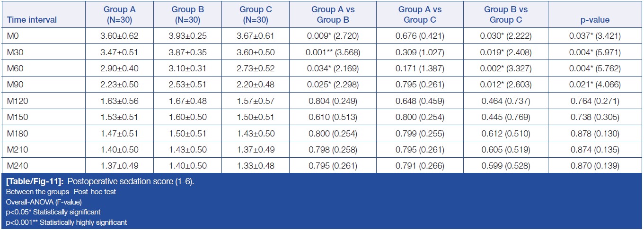Viewport: 644px width, 230px height.
Task: Click the Time interval column header
Action: click(x=30, y=20)
